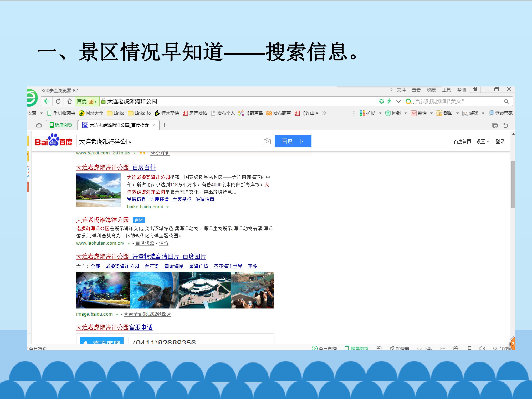The width and height of the screenshot is (532, 399).
Task: Click 今日直播 in the status bar
Action: (324, 348)
